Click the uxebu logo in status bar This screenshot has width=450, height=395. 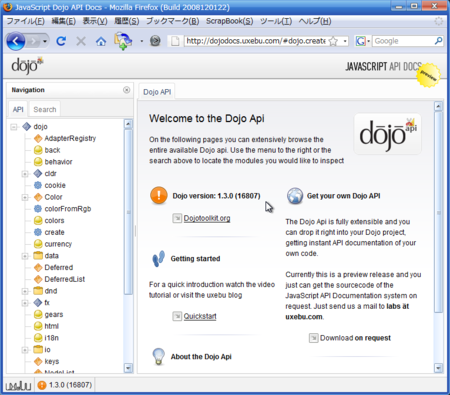(x=18, y=386)
